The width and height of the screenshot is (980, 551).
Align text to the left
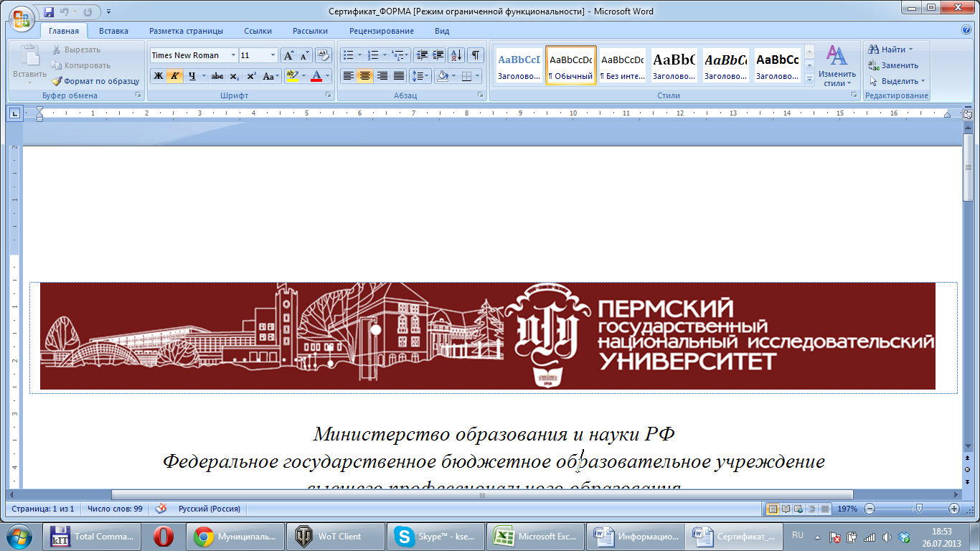click(x=348, y=76)
